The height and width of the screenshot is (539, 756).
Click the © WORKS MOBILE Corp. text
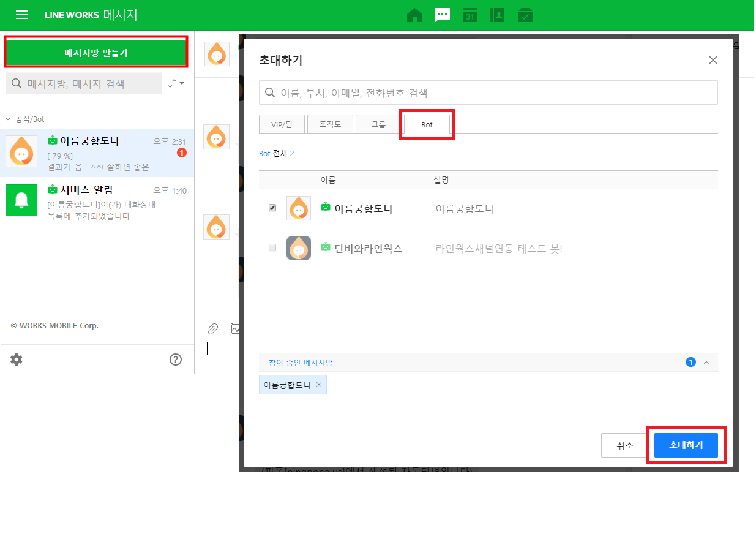pos(54,326)
